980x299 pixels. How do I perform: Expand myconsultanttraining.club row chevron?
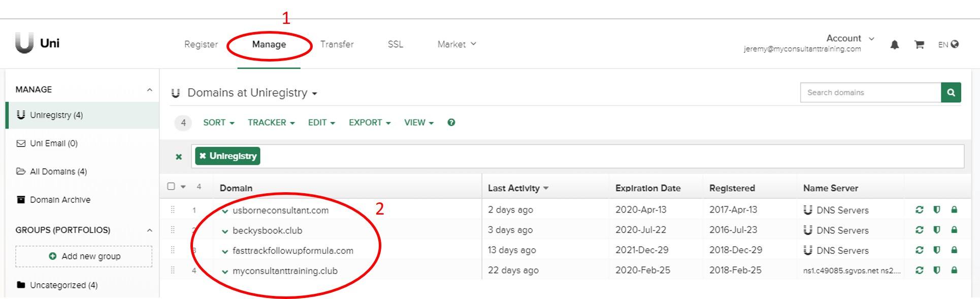225,272
